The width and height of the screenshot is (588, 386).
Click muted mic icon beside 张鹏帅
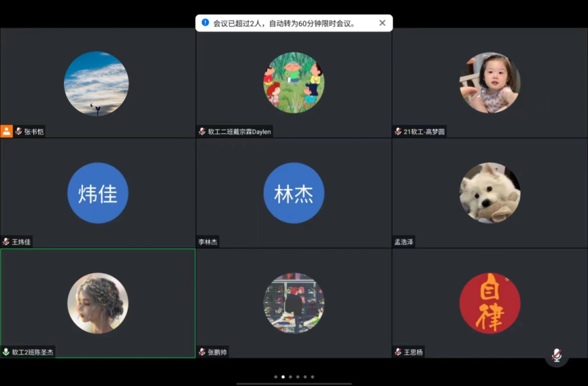coord(202,352)
